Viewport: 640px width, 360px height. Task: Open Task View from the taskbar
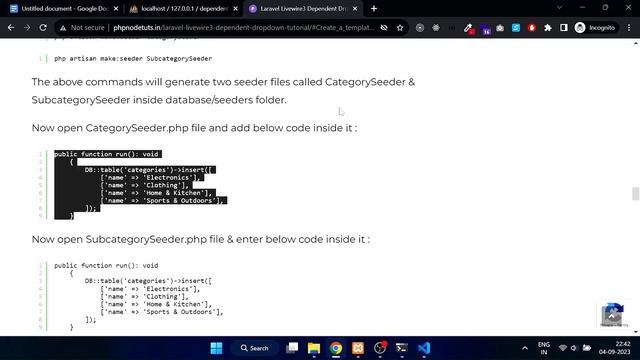click(292, 348)
